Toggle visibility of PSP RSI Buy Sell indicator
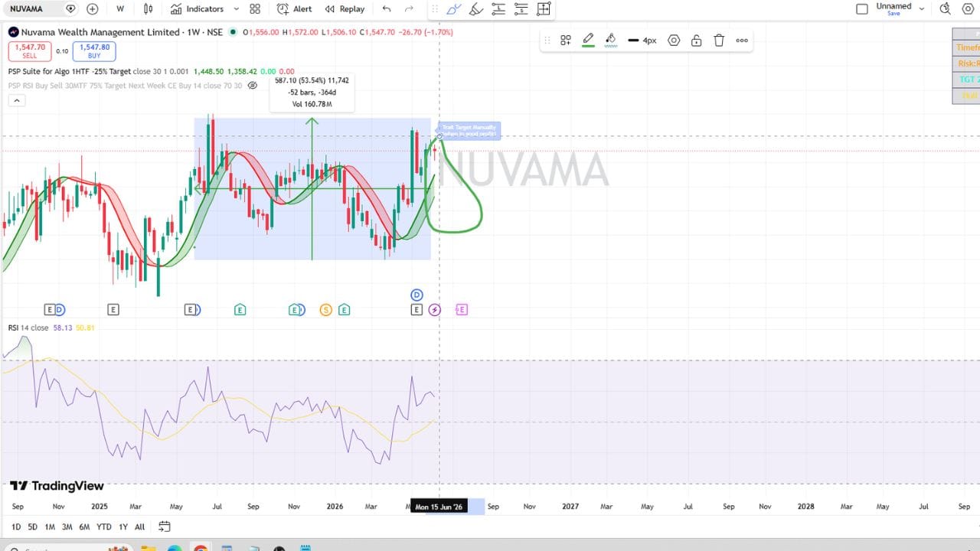This screenshot has height=551, width=980. 253,86
